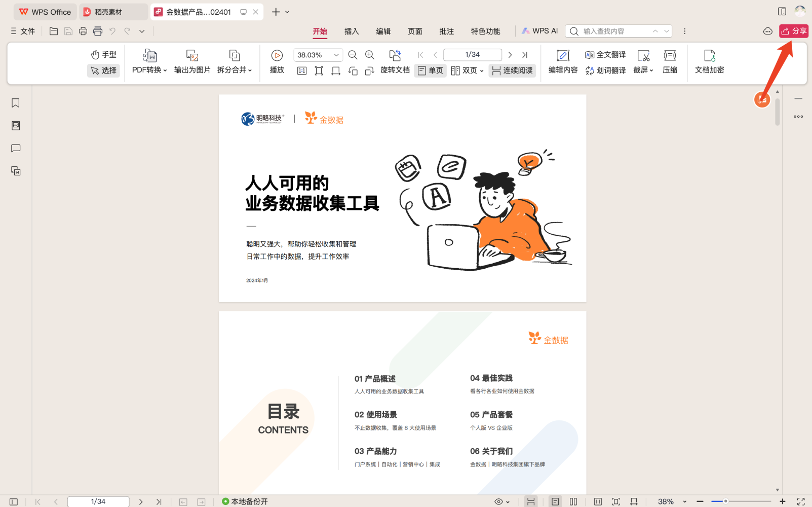Click the ribbon page number field 1/34
Image resolution: width=812 pixels, height=507 pixels.
click(472, 55)
